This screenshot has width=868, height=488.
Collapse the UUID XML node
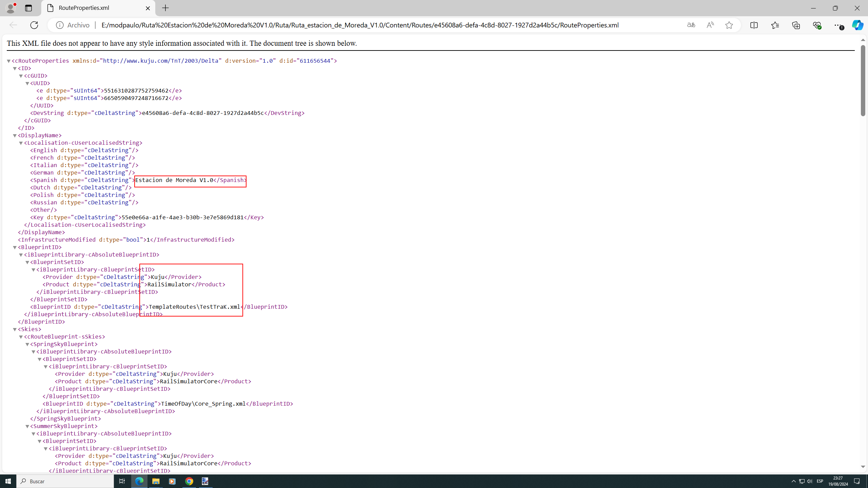(27, 83)
